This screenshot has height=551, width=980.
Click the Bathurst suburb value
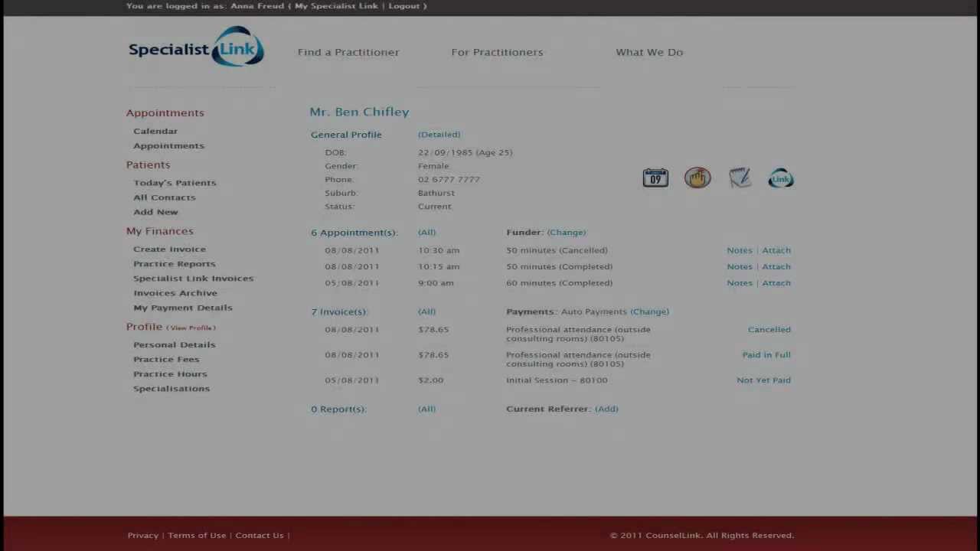coord(436,193)
